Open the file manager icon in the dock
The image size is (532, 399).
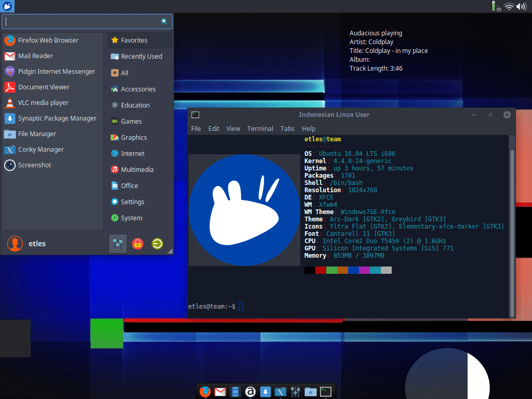pos(310,392)
